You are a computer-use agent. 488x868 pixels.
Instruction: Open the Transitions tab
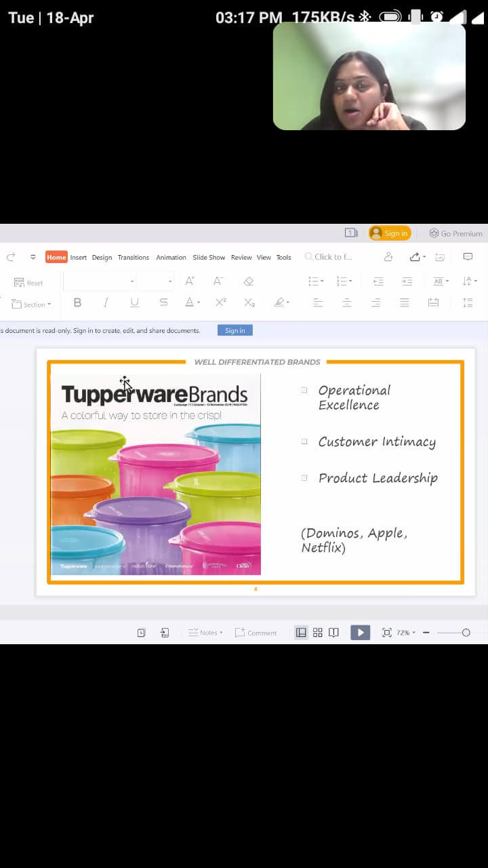[134, 257]
